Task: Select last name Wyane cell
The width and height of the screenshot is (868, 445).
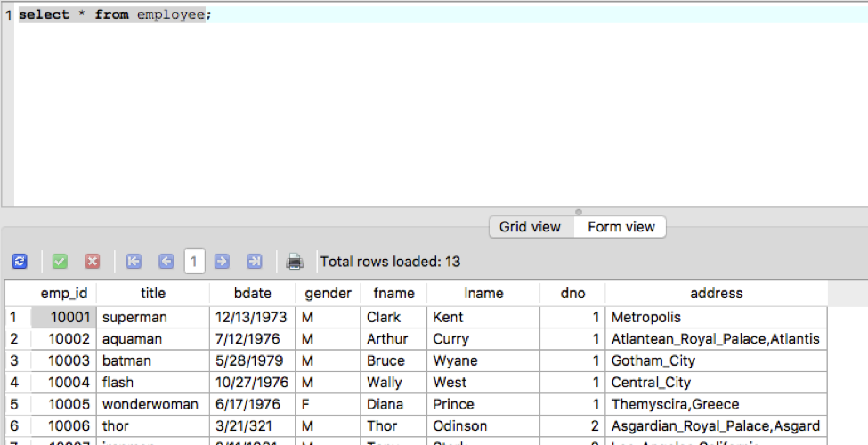Action: pyautogui.click(x=483, y=360)
